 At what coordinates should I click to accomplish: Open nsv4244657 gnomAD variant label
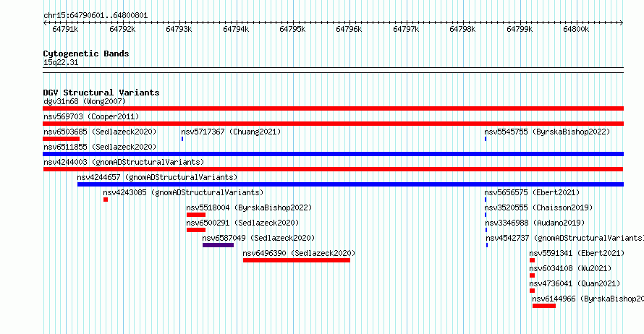tap(157, 177)
